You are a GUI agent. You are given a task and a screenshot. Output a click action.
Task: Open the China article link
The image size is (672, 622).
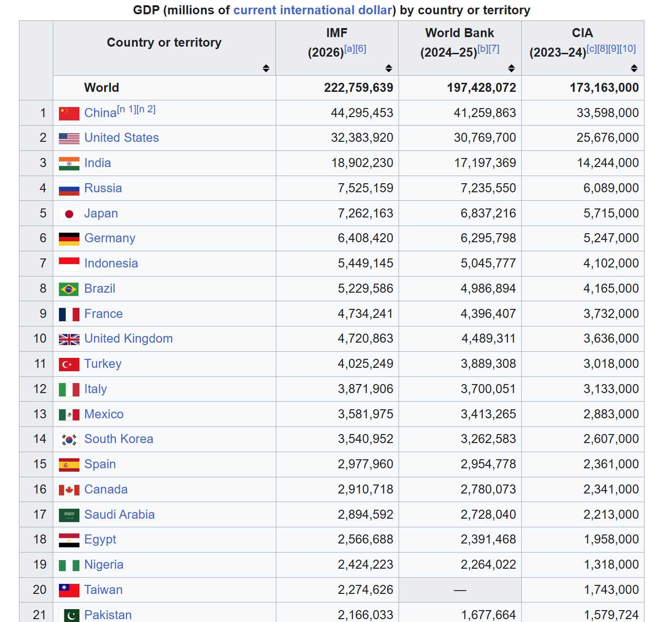(x=100, y=113)
